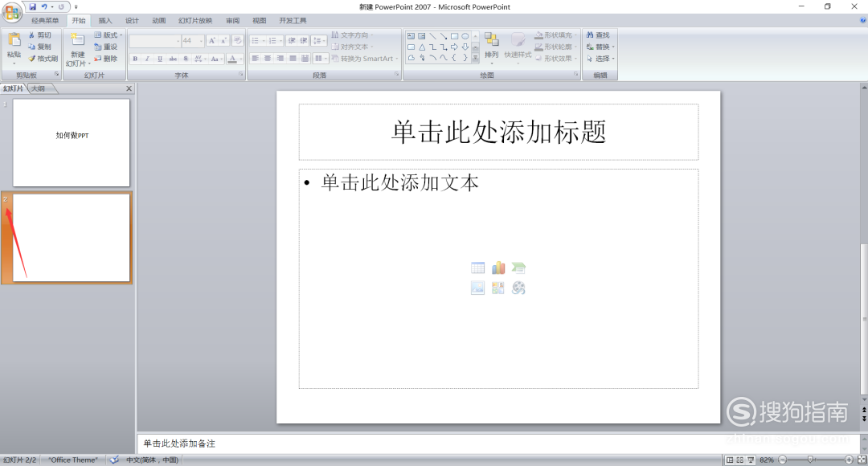Viewport: 868px width, 466px height.
Task: Align text left
Action: (256, 58)
